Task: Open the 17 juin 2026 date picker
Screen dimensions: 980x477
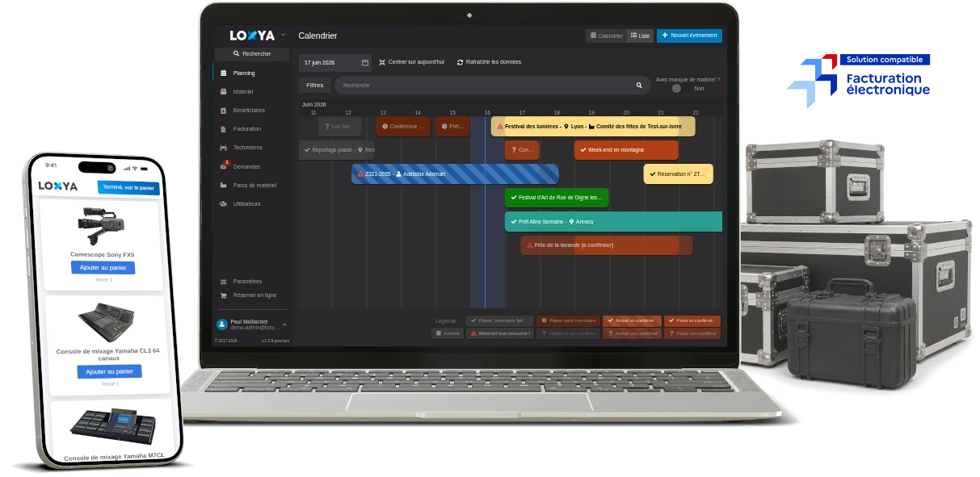Action: (335, 62)
